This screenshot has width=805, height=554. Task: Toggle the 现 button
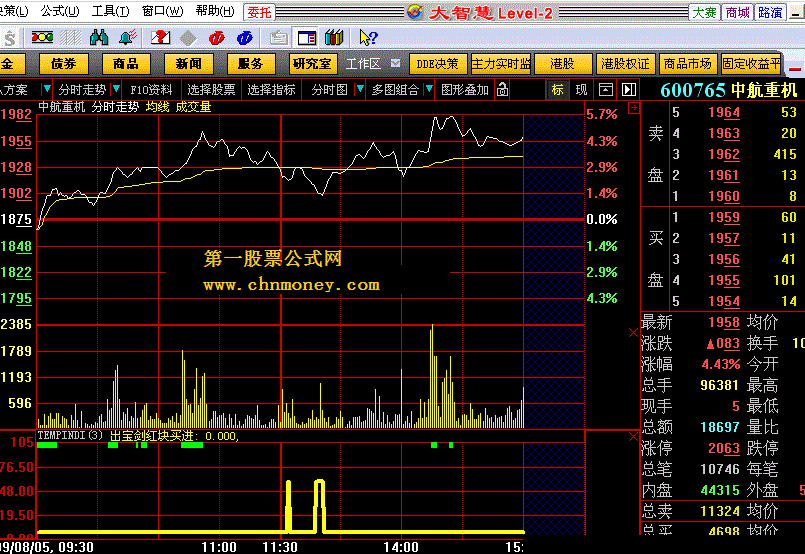pos(581,90)
